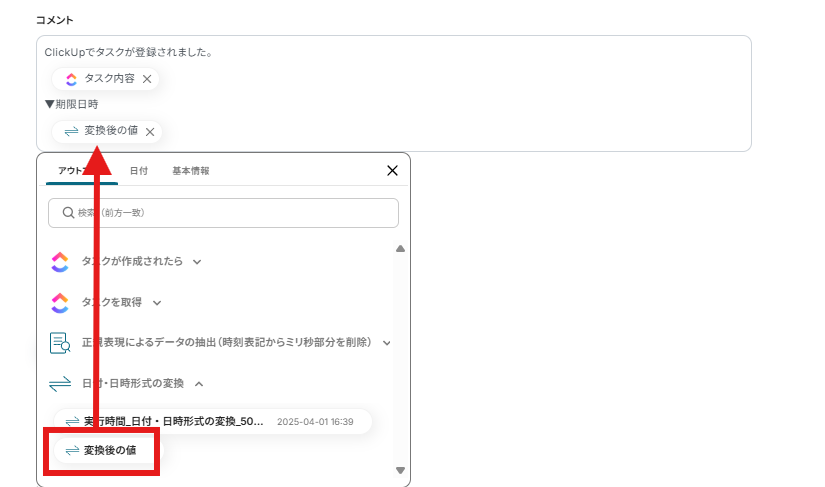The height and width of the screenshot is (487, 825).
Task: Click scrollbar up arrow in output list
Action: (400, 249)
